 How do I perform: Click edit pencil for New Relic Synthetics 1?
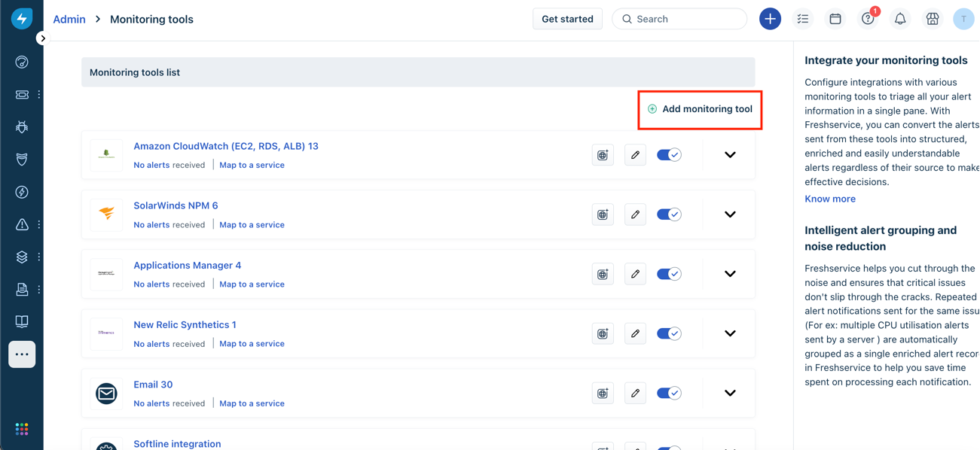[x=635, y=333]
